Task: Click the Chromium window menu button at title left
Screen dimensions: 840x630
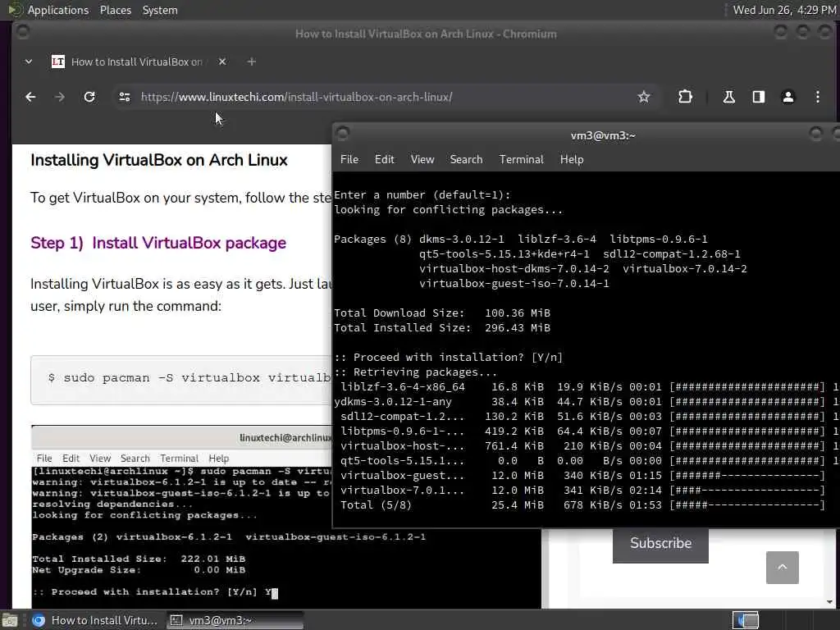Action: coord(22,32)
